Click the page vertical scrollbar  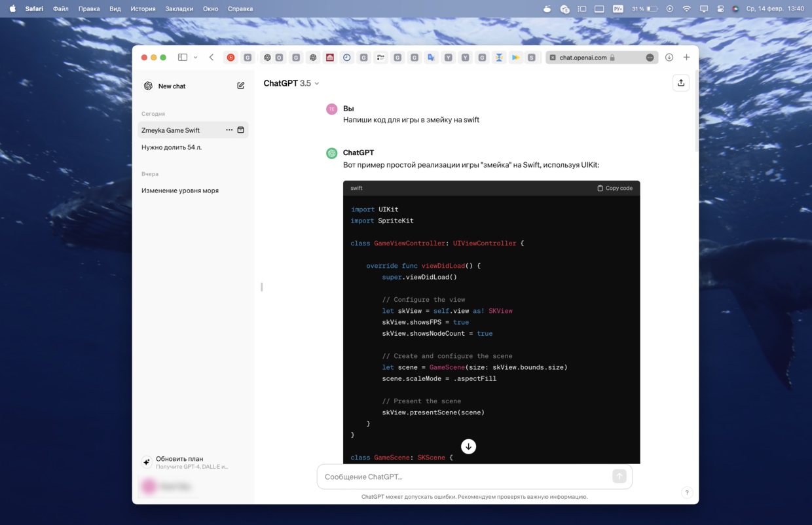[695, 111]
